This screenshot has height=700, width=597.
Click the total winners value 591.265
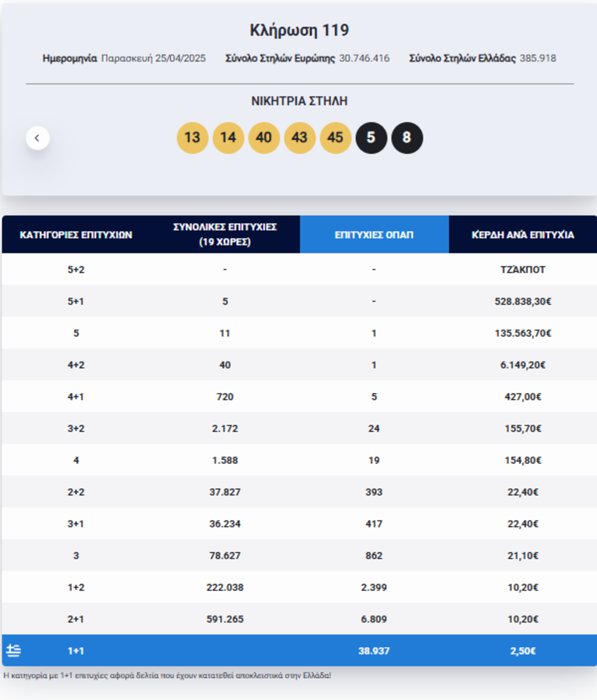pyautogui.click(x=225, y=619)
